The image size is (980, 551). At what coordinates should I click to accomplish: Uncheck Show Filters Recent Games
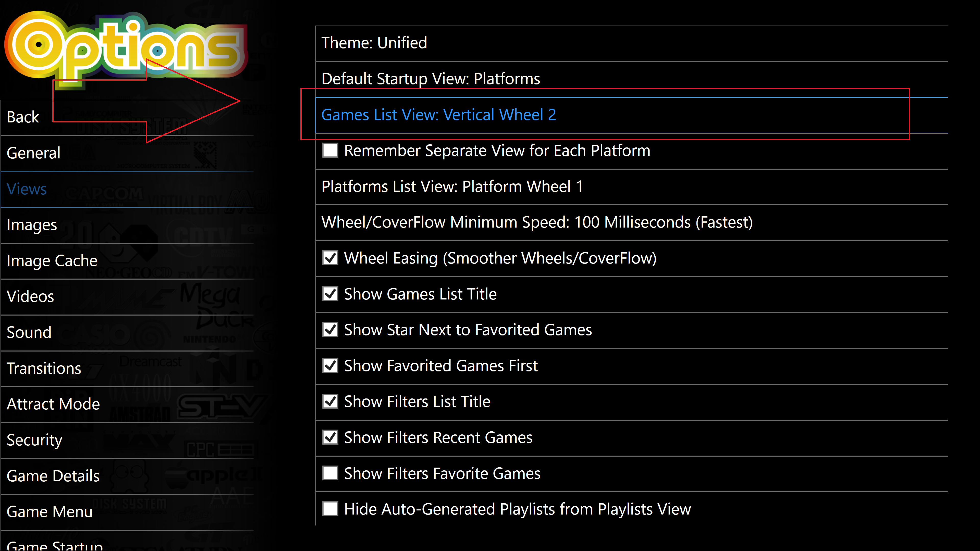pos(330,437)
